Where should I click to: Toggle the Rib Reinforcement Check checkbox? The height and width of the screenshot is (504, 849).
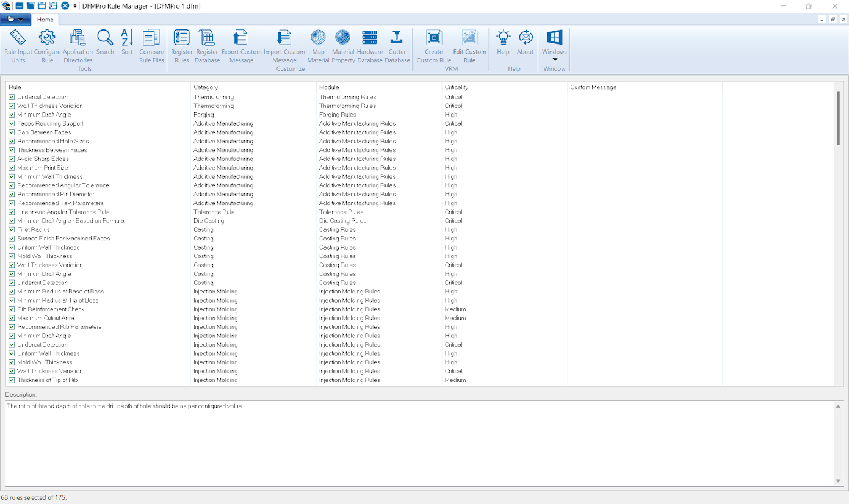point(12,309)
